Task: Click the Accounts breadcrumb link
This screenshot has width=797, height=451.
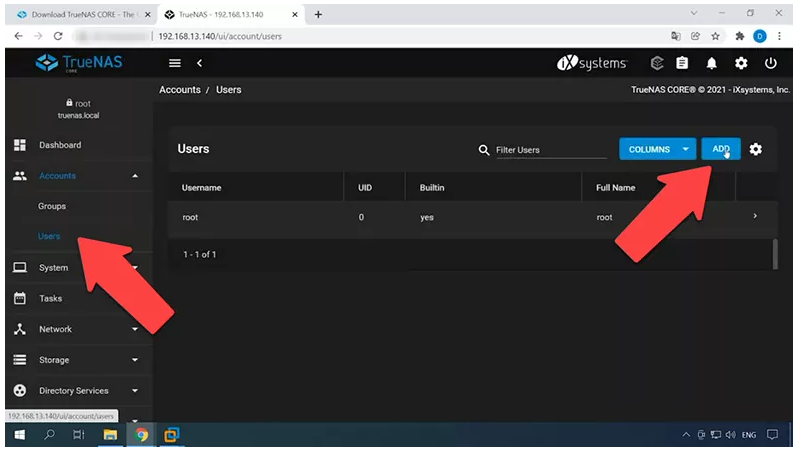Action: click(x=180, y=89)
